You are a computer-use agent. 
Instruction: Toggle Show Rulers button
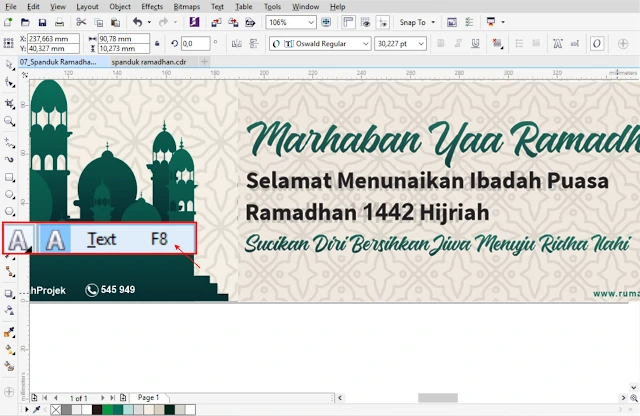348,22
